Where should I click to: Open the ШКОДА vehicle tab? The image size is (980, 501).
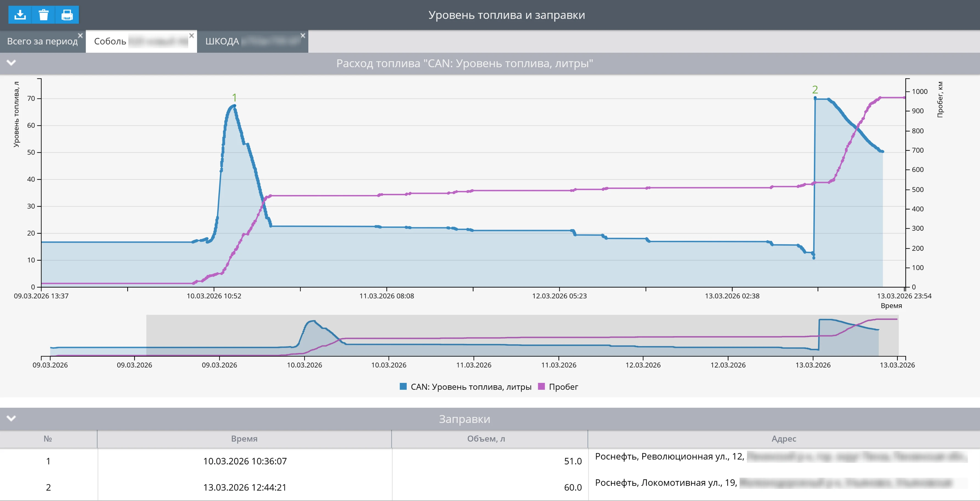tap(253, 41)
